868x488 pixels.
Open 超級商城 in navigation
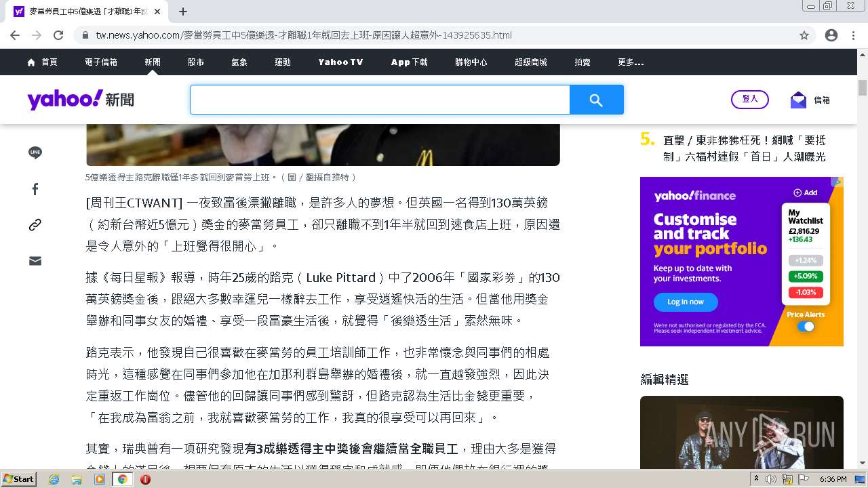click(531, 62)
